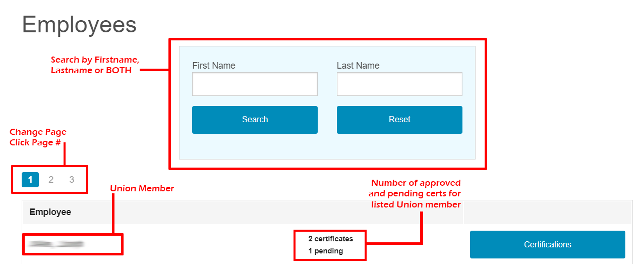The height and width of the screenshot is (264, 644).
Task: Click the '1 pending' status text
Action: 326,251
